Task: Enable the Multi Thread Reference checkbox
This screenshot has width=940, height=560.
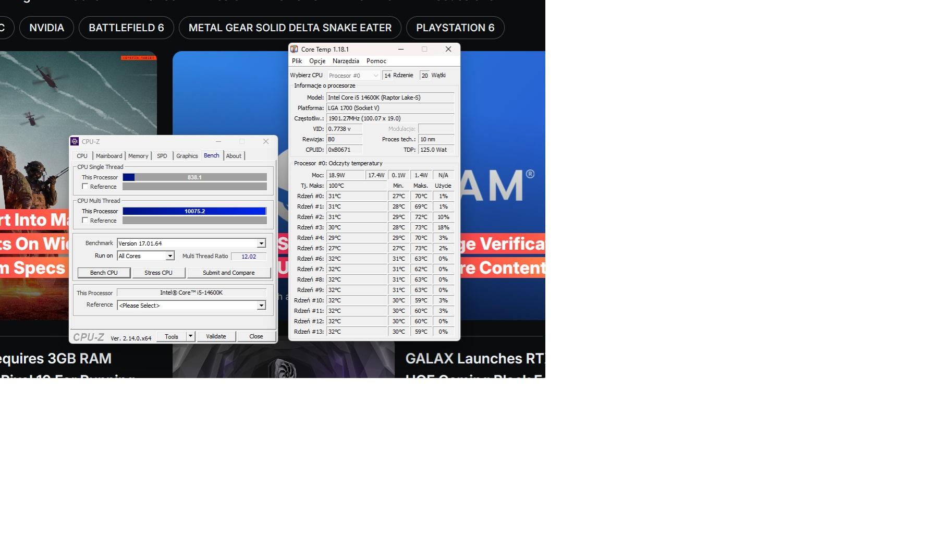Action: tap(85, 220)
